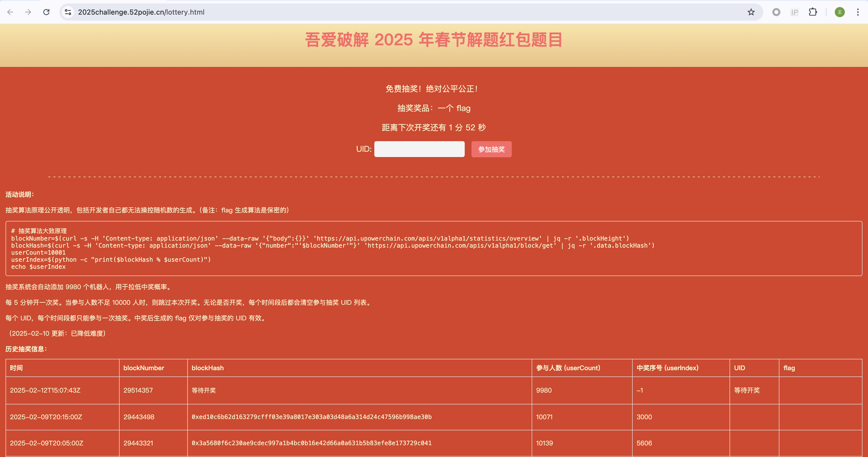Bookmark this page with the star icon
This screenshot has height=457, width=868.
click(x=751, y=12)
